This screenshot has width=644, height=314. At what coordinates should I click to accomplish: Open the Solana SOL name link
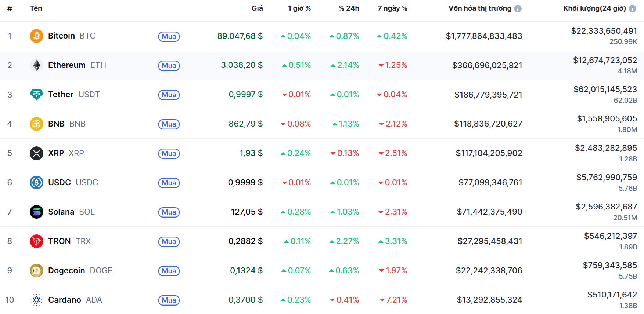click(71, 212)
